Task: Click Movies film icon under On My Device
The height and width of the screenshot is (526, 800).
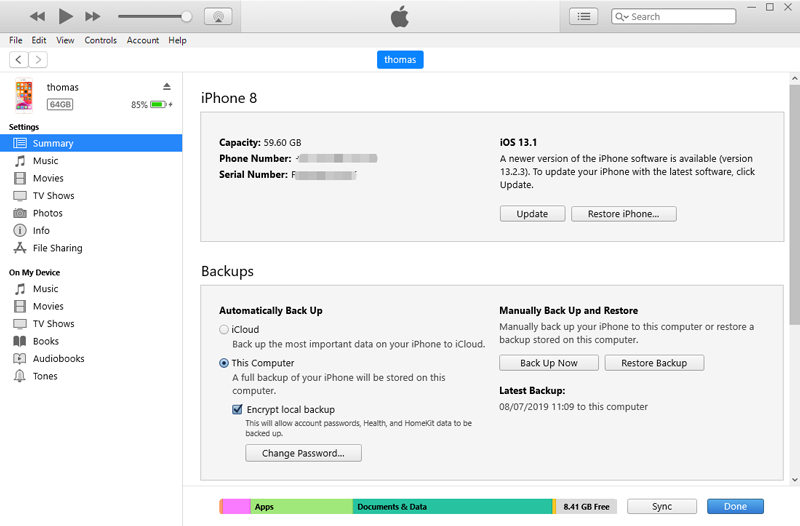Action: coord(20,306)
